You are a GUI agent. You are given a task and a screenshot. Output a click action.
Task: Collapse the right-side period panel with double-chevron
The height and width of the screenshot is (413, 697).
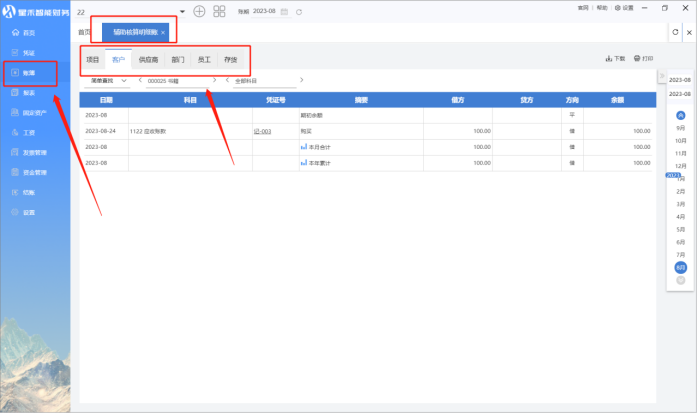point(661,77)
